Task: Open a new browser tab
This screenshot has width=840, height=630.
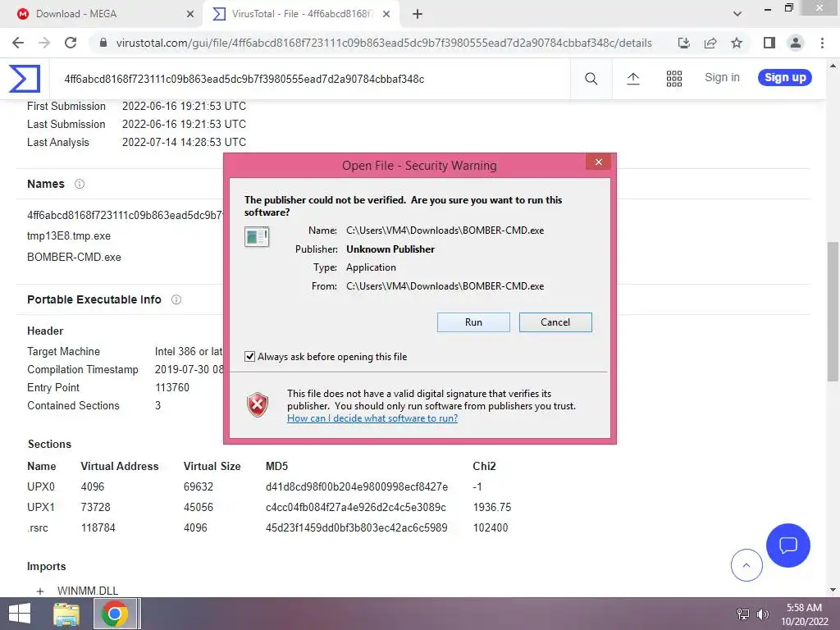Action: (x=418, y=15)
